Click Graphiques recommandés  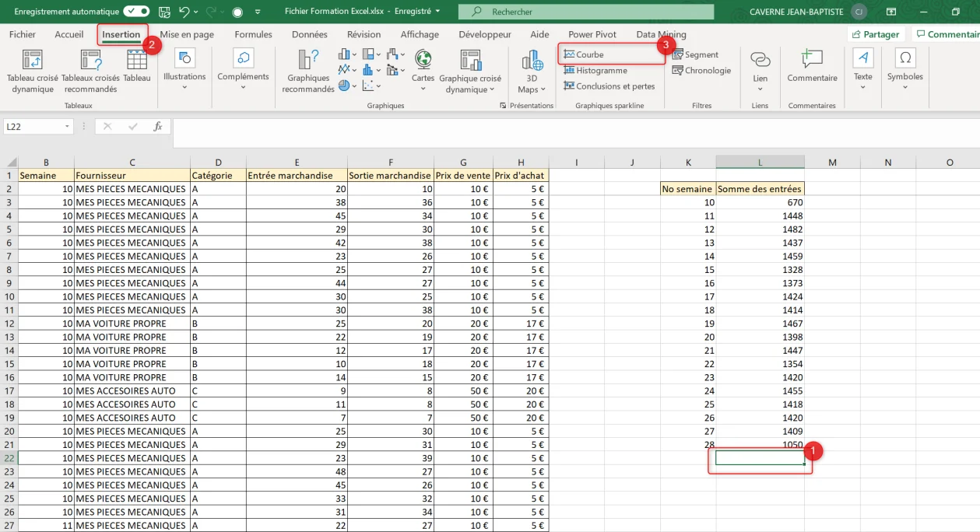(308, 72)
